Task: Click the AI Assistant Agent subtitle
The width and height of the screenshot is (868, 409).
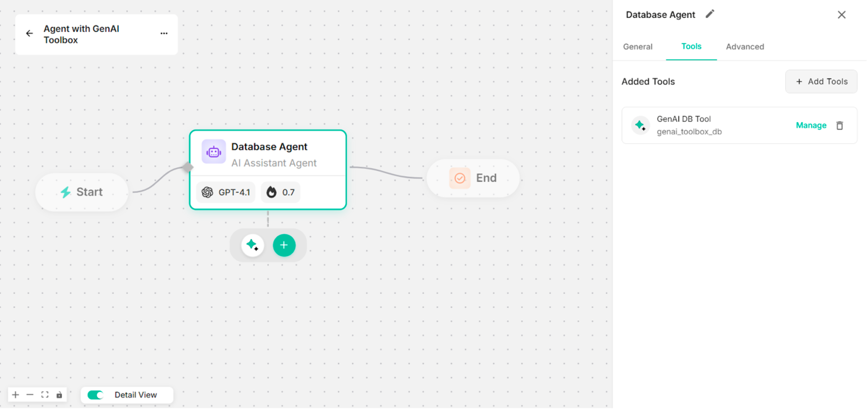Action: [274, 163]
